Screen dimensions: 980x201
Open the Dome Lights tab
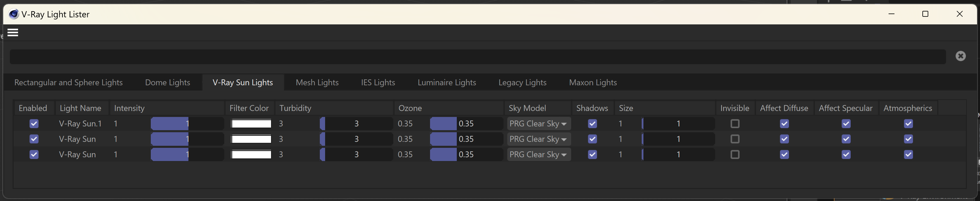click(x=167, y=83)
